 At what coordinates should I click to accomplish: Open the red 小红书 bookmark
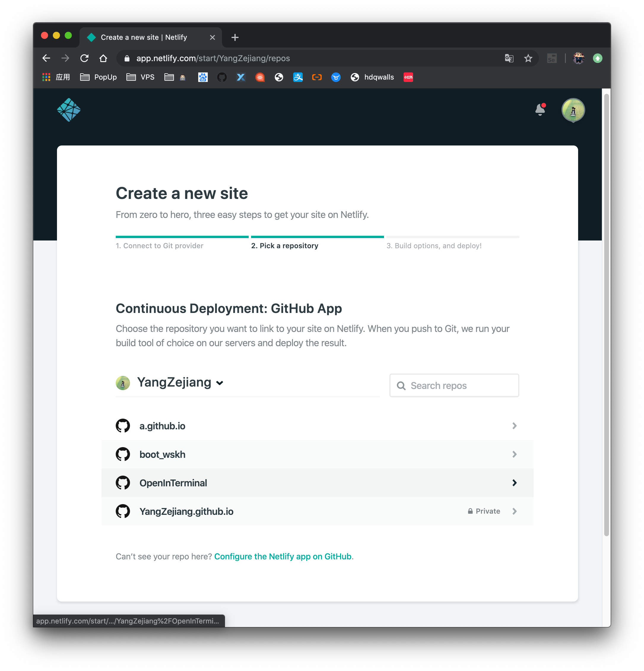click(x=408, y=77)
